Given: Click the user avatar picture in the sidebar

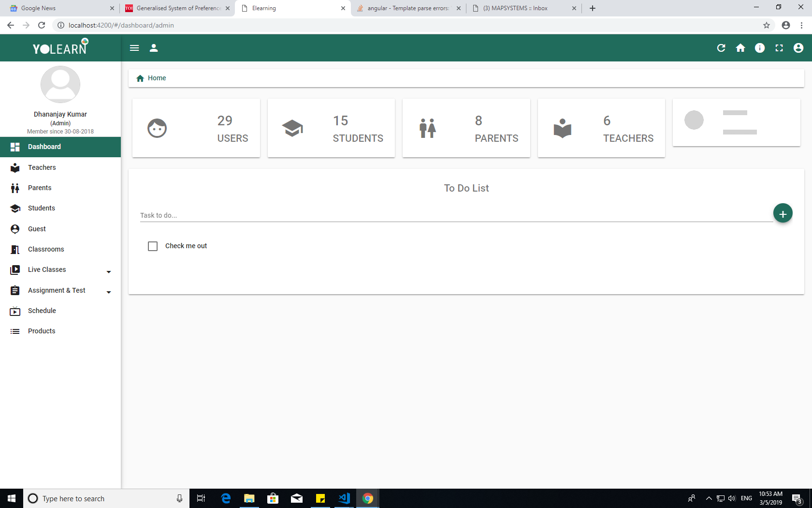Looking at the screenshot, I should click(x=60, y=84).
